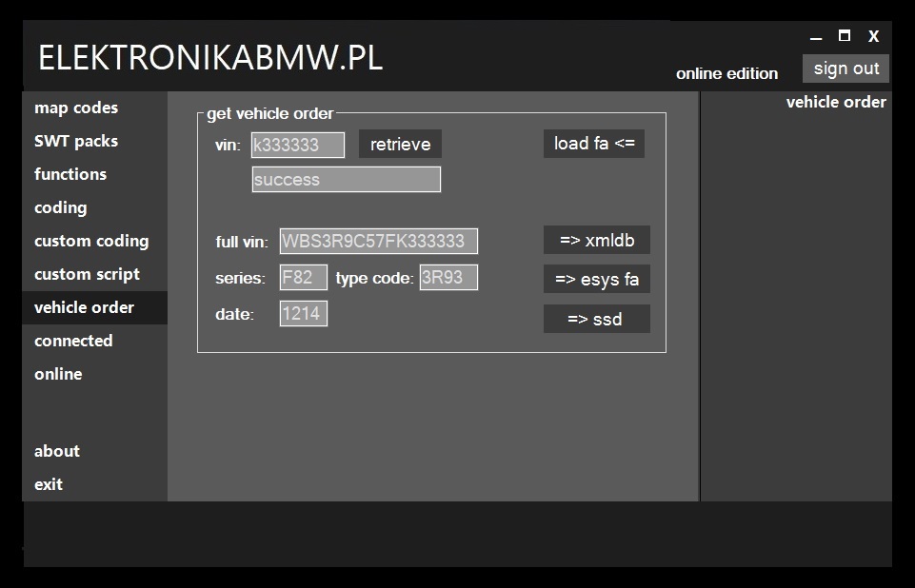Click the series field showing F82
Image resolution: width=915 pixels, height=588 pixels.
304,277
